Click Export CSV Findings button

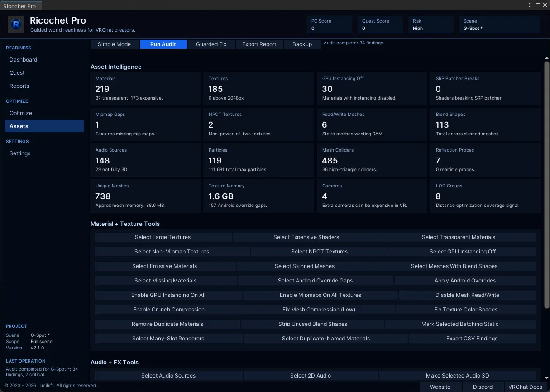coord(472,339)
